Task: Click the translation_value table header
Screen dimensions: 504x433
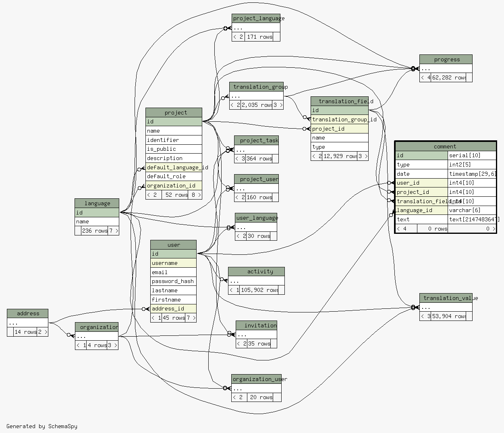Action: coord(446,298)
